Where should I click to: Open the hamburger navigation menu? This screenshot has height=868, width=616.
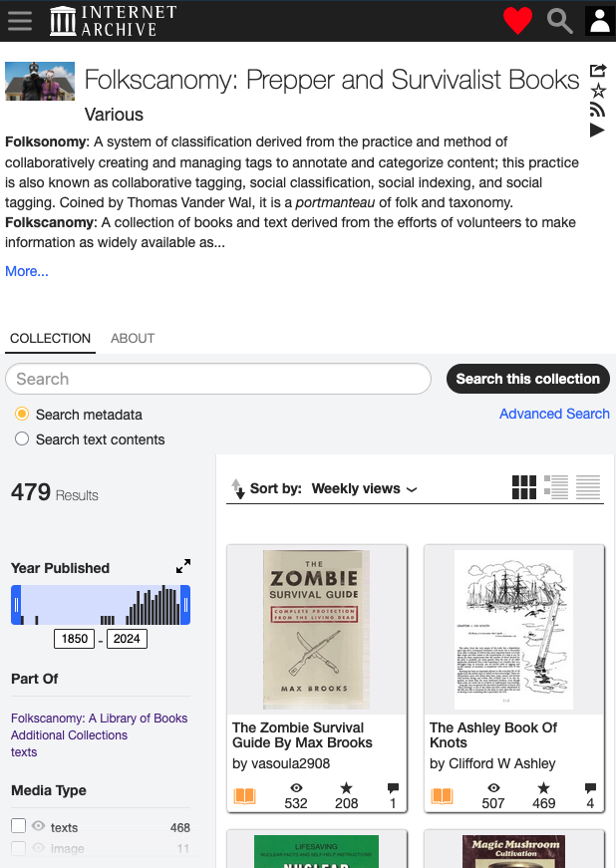click(x=19, y=20)
